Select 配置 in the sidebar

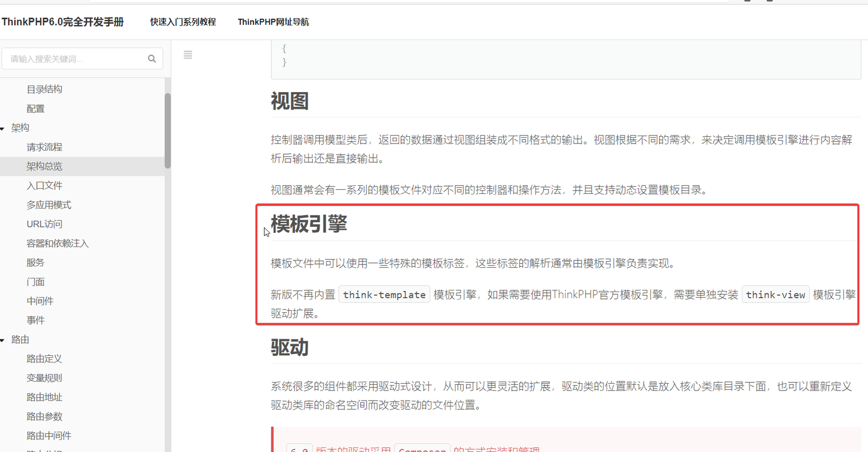pos(35,108)
